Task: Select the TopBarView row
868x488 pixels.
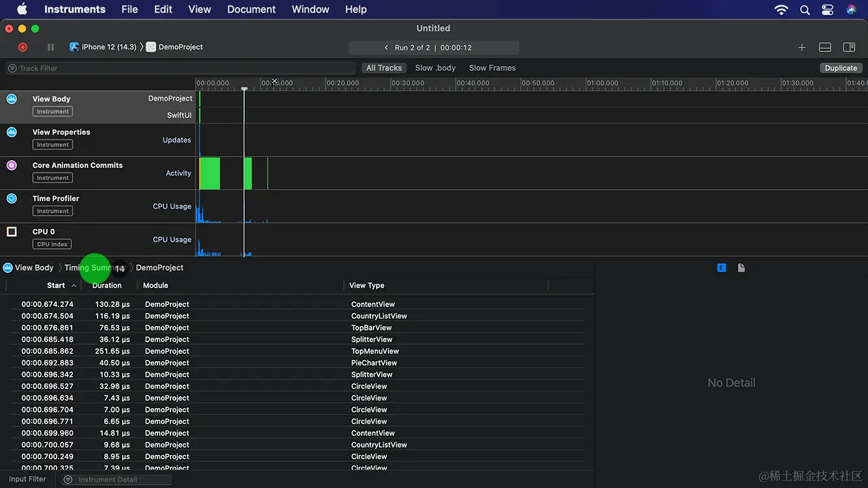Action: 297,327
